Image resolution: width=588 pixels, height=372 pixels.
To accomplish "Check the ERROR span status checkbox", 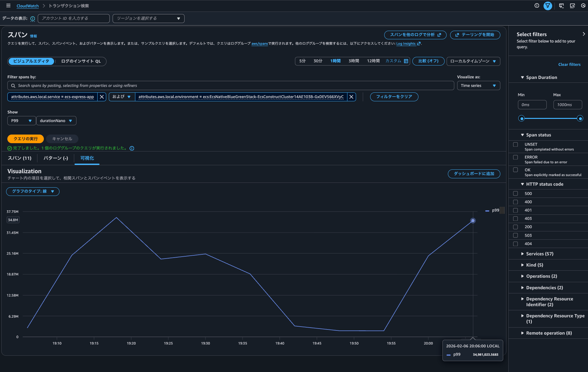I will 515,157.
